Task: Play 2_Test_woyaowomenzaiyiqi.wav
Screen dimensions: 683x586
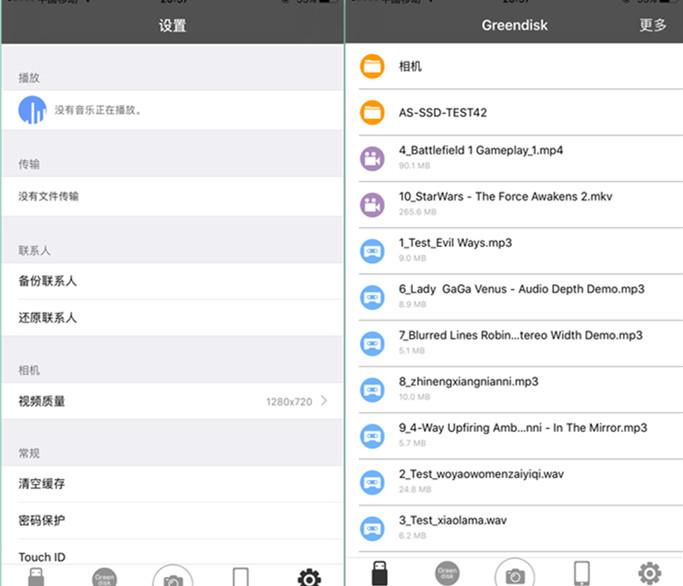Action: pyautogui.click(x=481, y=474)
